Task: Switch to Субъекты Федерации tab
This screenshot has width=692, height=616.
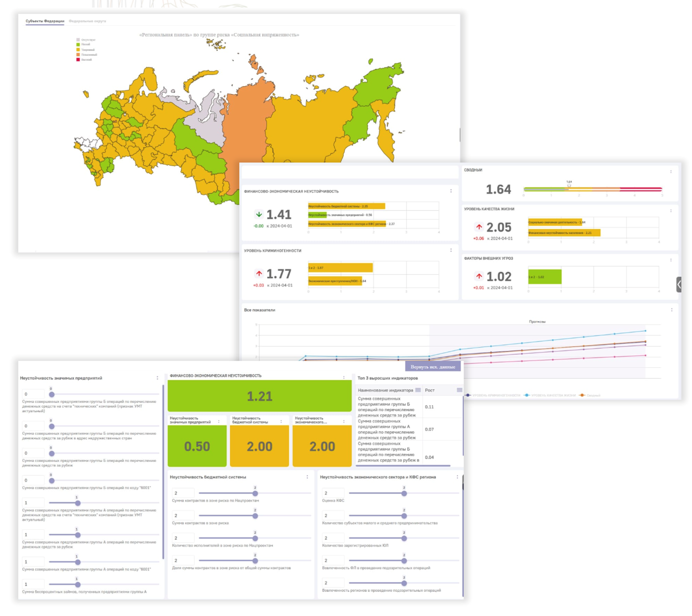Action: point(45,21)
